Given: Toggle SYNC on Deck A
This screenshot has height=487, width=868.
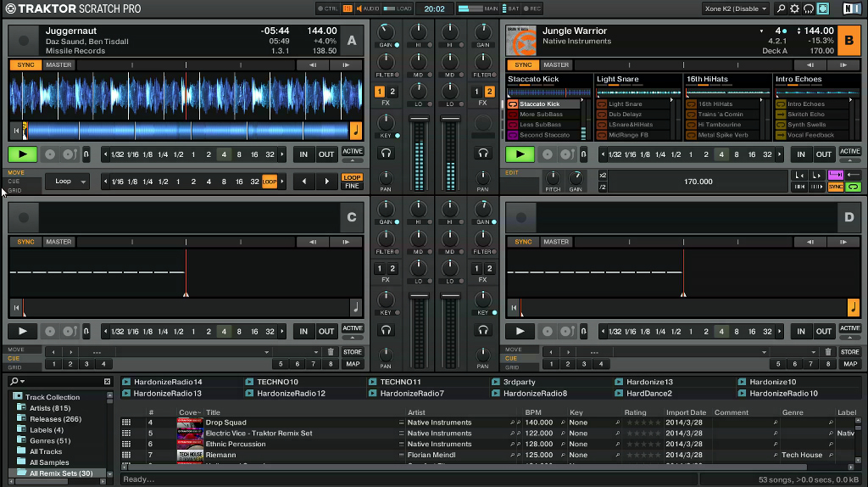Looking at the screenshot, I should tap(25, 64).
